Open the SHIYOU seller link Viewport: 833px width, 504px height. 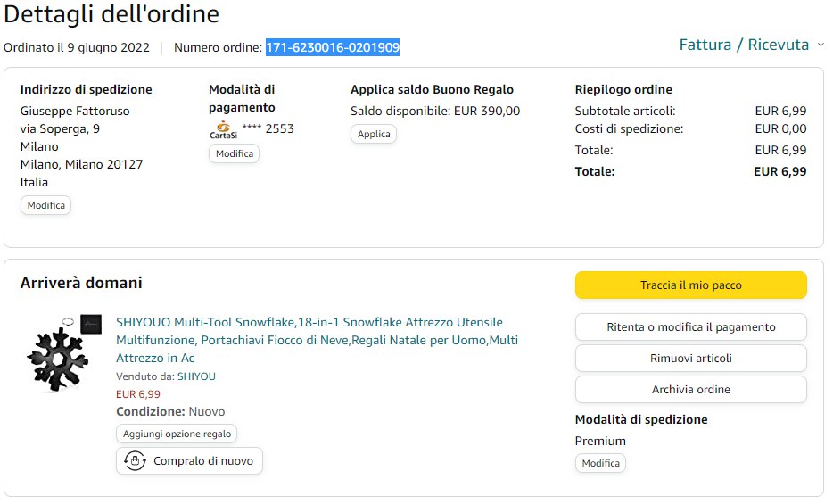(x=196, y=376)
